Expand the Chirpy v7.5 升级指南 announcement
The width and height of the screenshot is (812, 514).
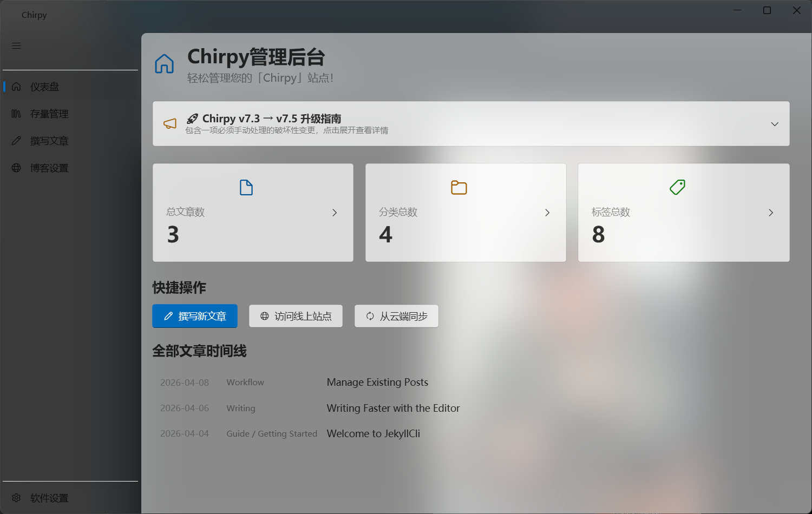coord(774,124)
